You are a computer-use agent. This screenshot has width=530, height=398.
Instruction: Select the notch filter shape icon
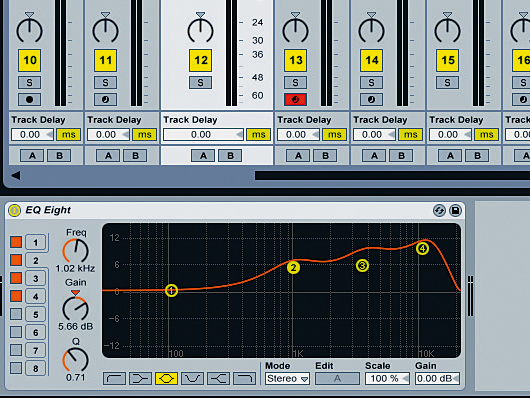(x=192, y=378)
